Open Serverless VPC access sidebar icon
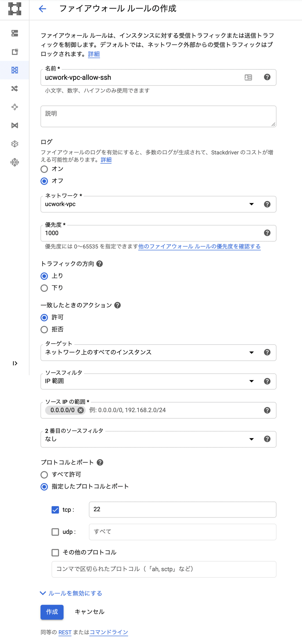The height and width of the screenshot is (644, 302). pyautogui.click(x=15, y=144)
